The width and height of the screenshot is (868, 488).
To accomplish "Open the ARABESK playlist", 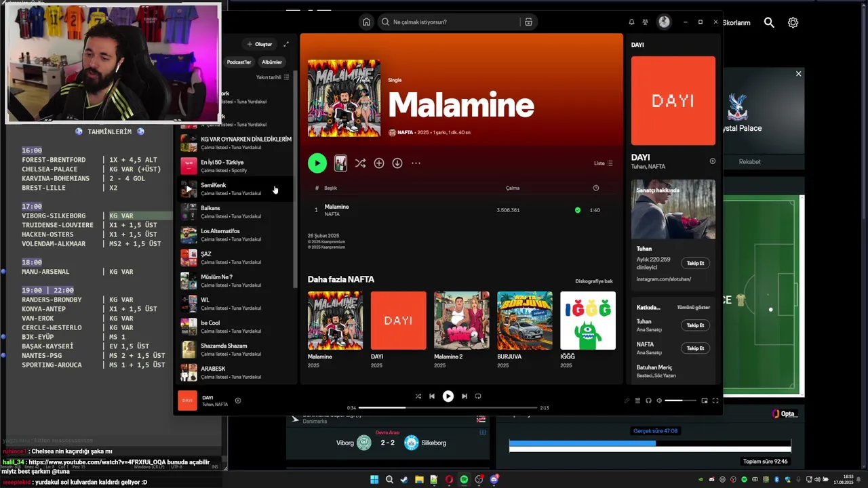I will tap(236, 372).
